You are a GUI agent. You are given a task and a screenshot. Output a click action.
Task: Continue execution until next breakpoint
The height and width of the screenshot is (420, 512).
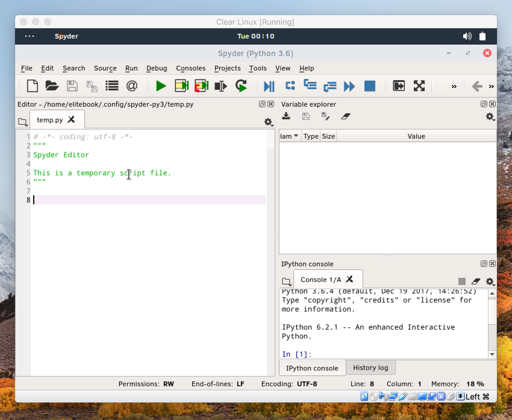349,86
